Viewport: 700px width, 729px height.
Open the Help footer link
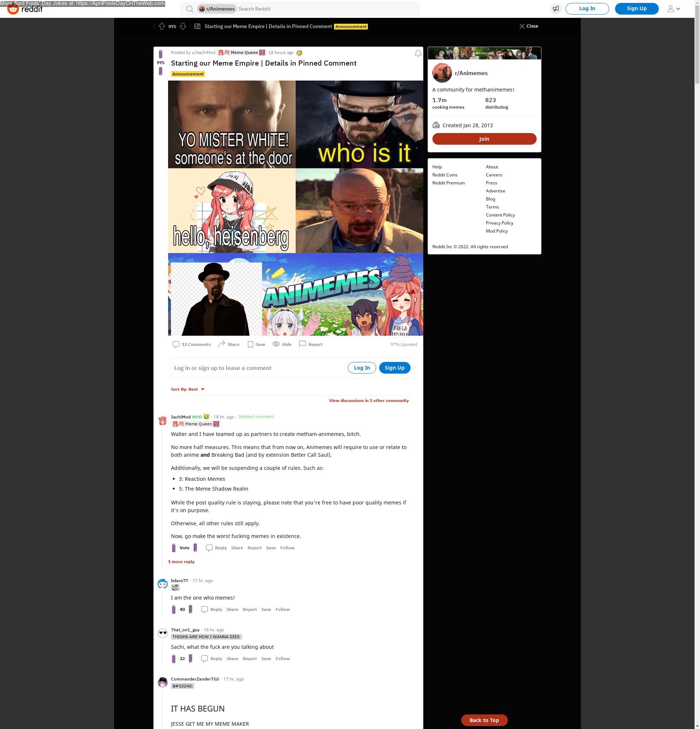(437, 167)
